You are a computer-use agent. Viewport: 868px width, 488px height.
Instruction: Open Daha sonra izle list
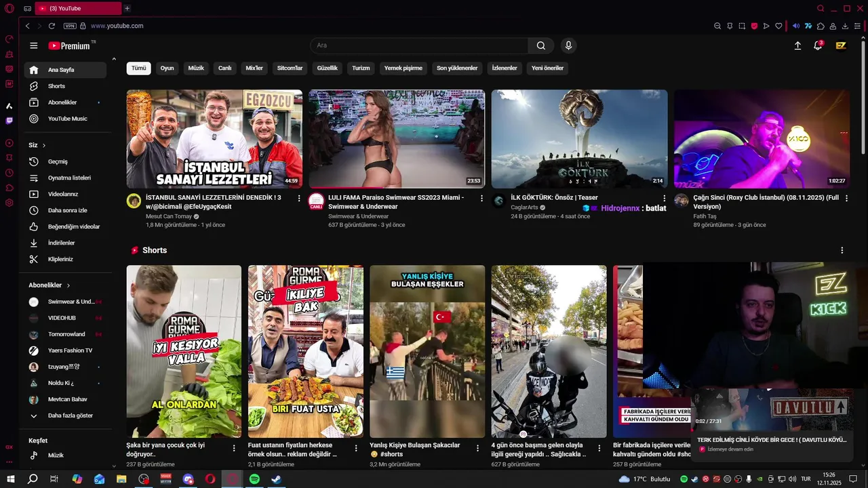point(65,210)
